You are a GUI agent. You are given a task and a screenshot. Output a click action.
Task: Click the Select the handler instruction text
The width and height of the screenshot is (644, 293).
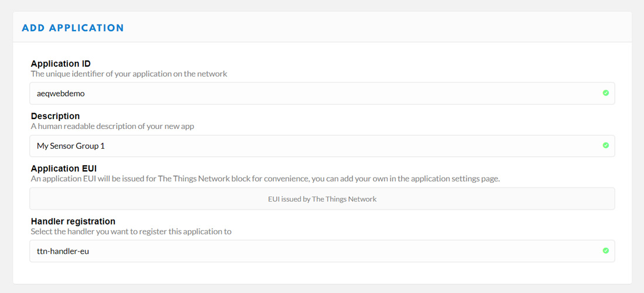tap(131, 232)
